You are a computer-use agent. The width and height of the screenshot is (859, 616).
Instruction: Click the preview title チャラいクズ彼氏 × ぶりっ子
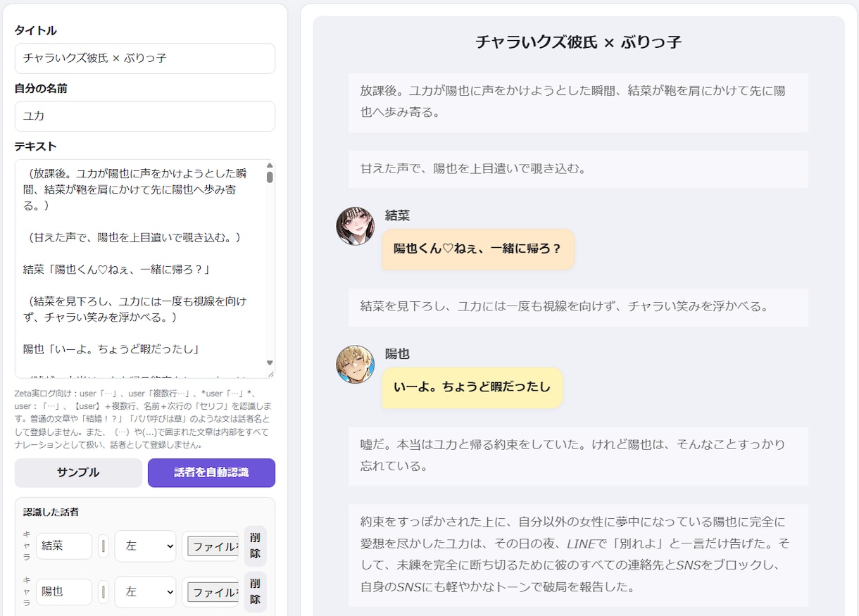click(578, 42)
